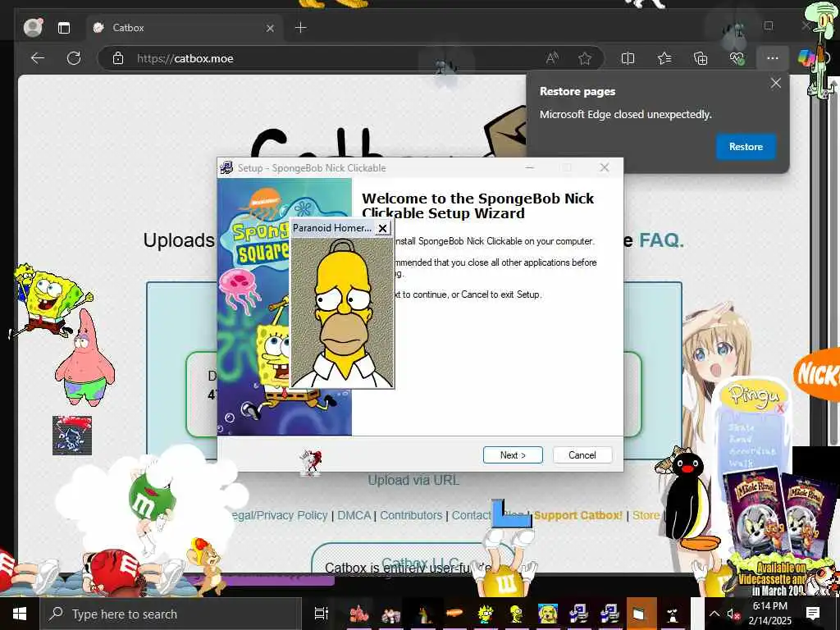Viewport: 840px width, 630px height.
Task: Click the Squidward desktop character
Action: (x=821, y=48)
